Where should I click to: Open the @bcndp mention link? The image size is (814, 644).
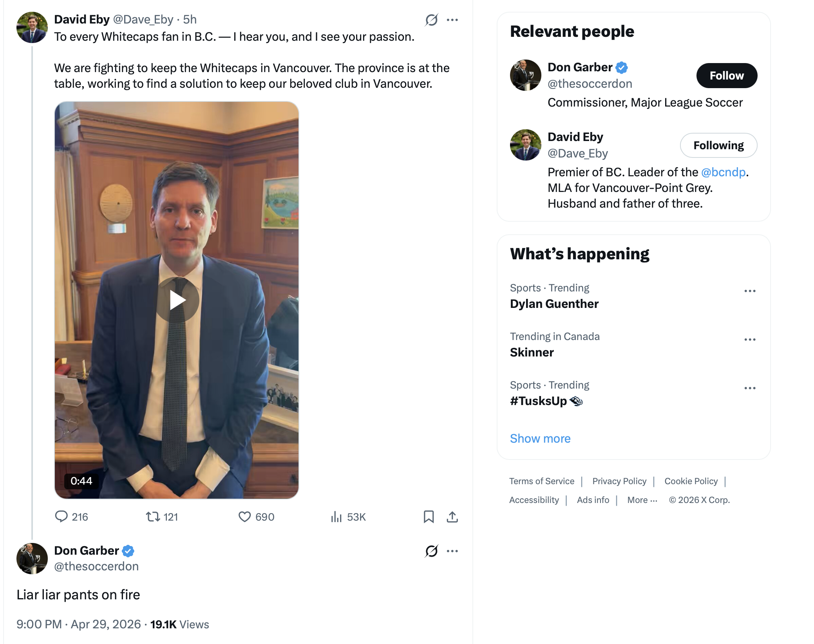[723, 172]
